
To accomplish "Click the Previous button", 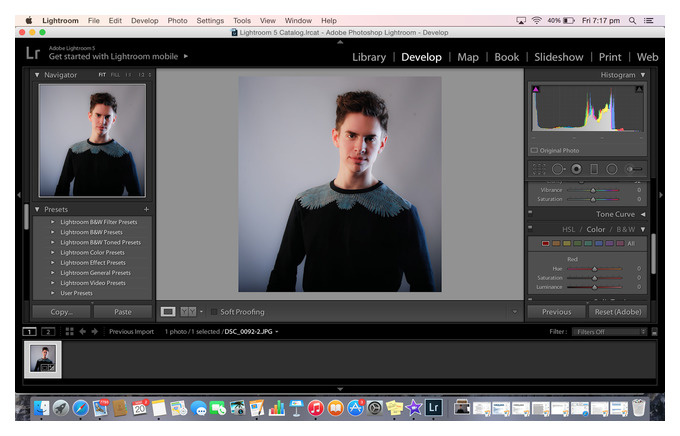I will click(556, 311).
